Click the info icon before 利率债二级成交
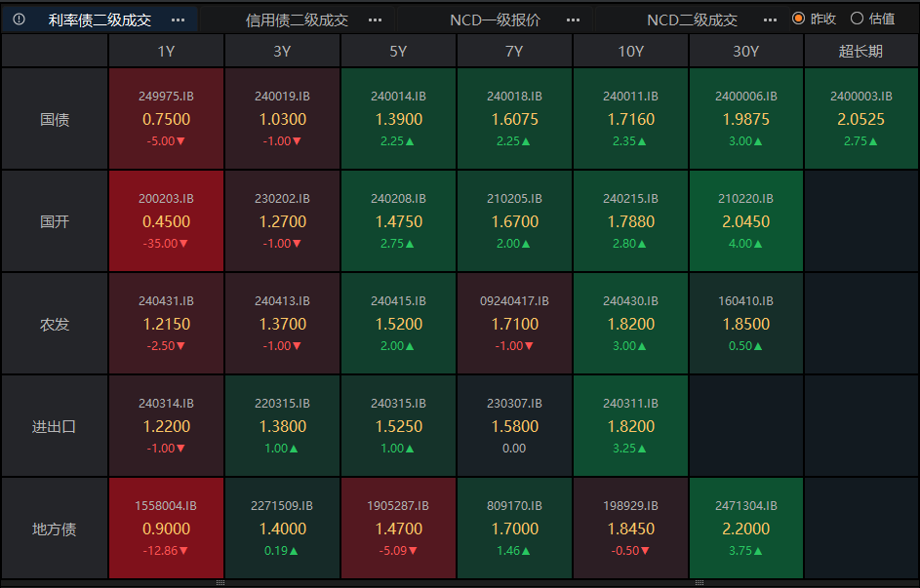The image size is (920, 588). pos(19,20)
